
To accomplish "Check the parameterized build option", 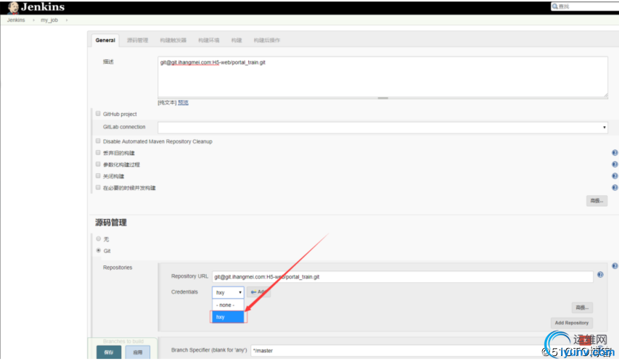I will coord(98,164).
